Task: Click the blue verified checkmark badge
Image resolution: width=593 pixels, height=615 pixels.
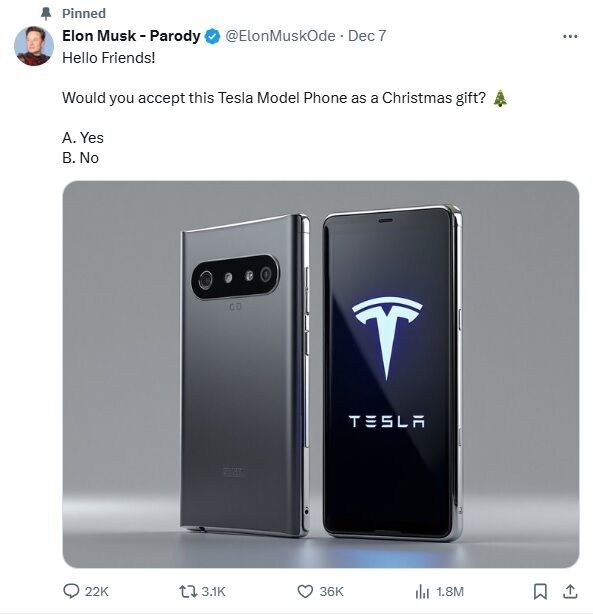Action: click(213, 36)
